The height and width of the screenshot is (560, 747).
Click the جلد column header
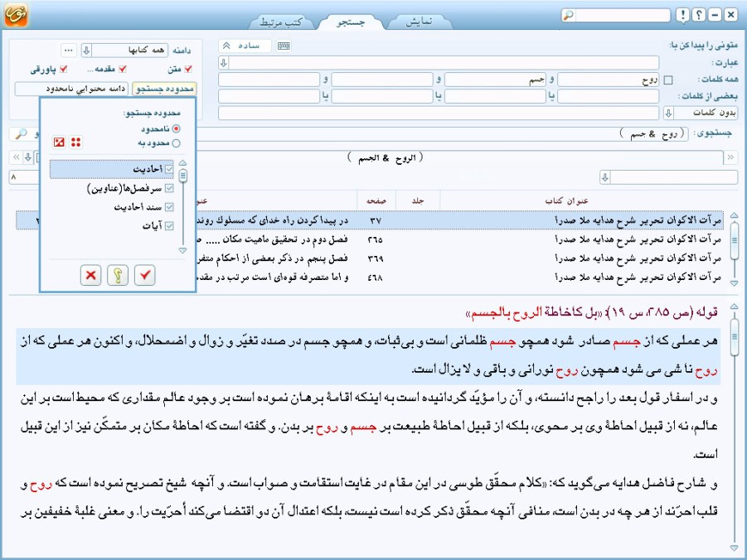(418, 201)
